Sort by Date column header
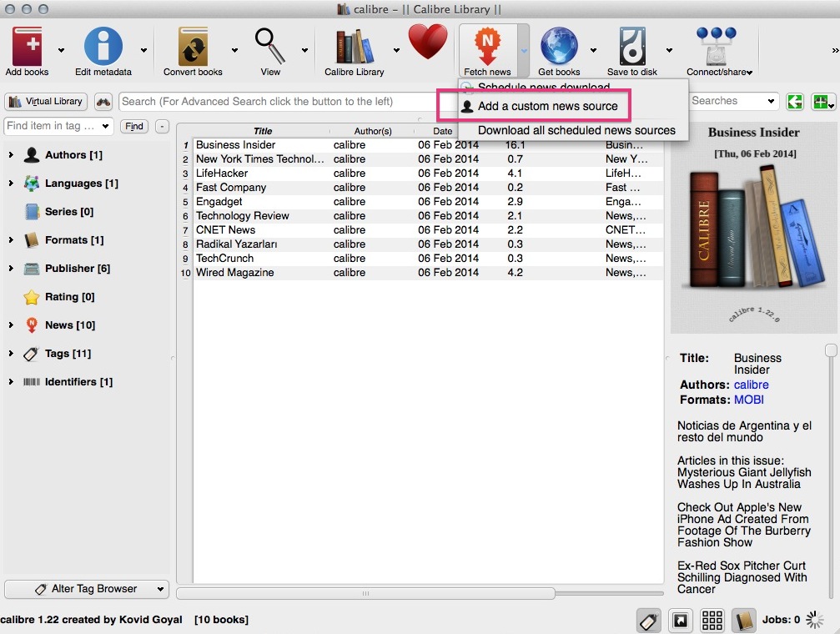The height and width of the screenshot is (634, 840). (x=442, y=131)
